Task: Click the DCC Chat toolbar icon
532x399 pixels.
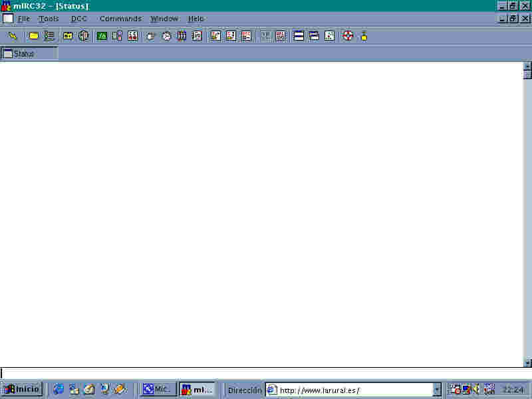Action: pos(231,36)
